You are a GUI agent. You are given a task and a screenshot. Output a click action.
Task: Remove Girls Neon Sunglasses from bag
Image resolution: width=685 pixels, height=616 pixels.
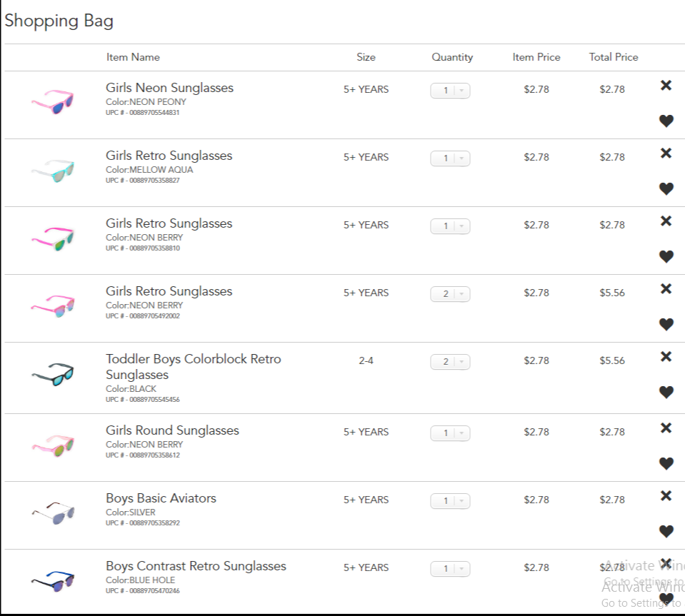(666, 86)
